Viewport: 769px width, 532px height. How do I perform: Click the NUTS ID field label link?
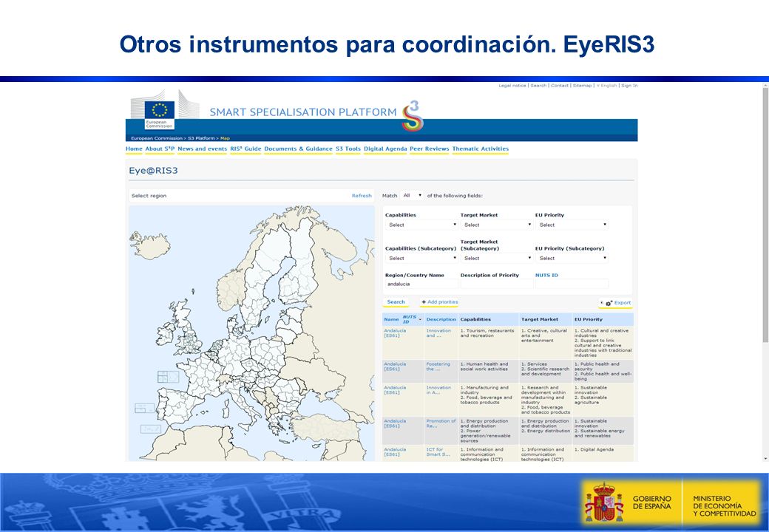coord(546,276)
